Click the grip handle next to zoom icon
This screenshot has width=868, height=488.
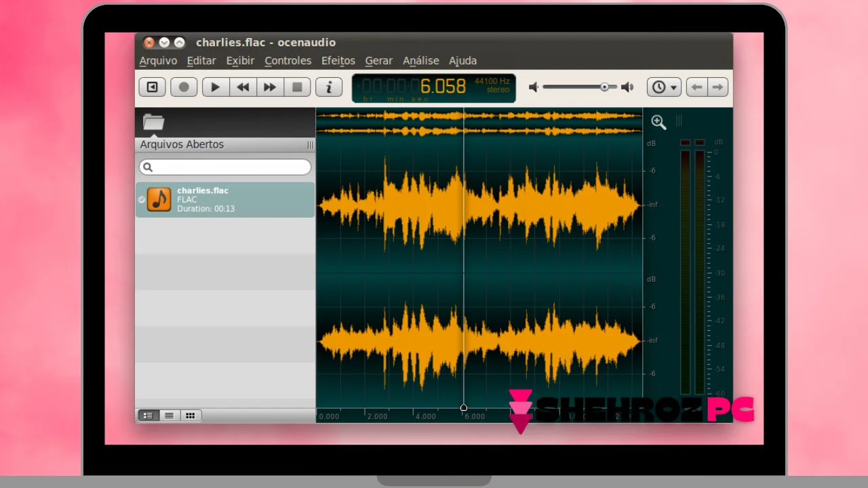tap(679, 121)
